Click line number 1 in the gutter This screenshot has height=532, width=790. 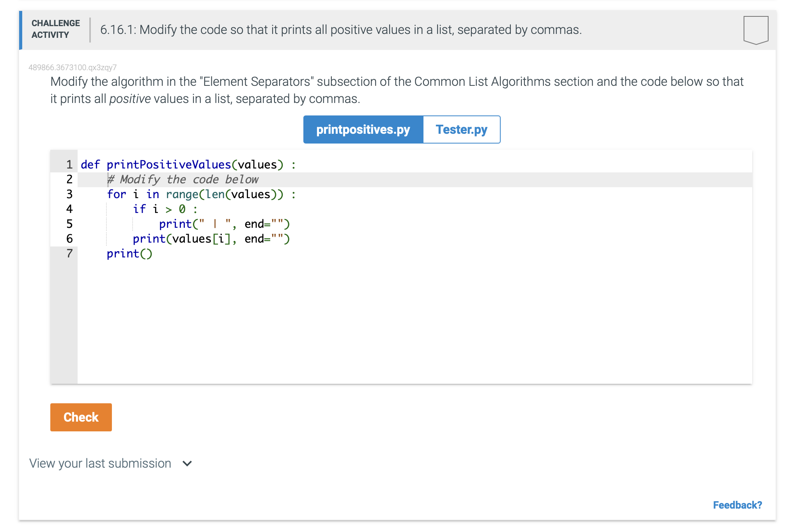coord(69,164)
